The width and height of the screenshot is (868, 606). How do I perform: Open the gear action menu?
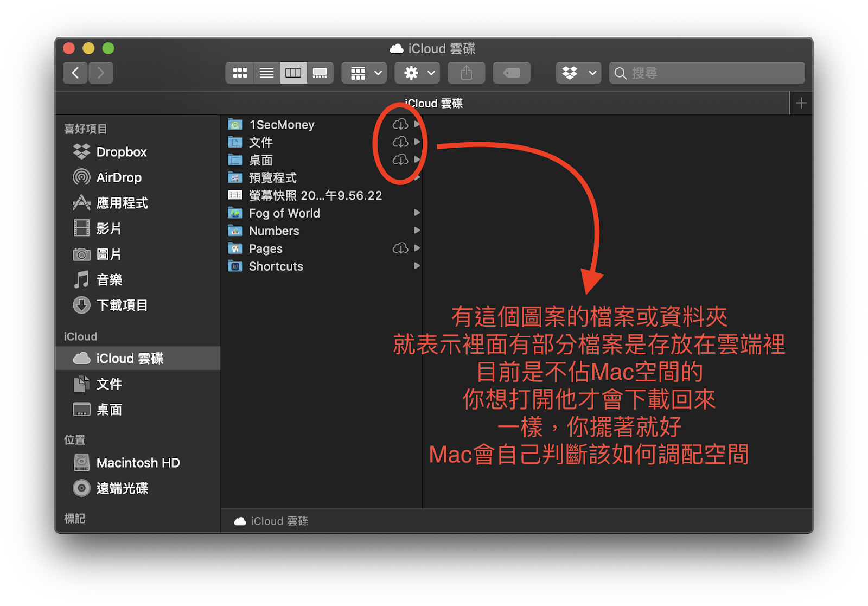(x=417, y=73)
